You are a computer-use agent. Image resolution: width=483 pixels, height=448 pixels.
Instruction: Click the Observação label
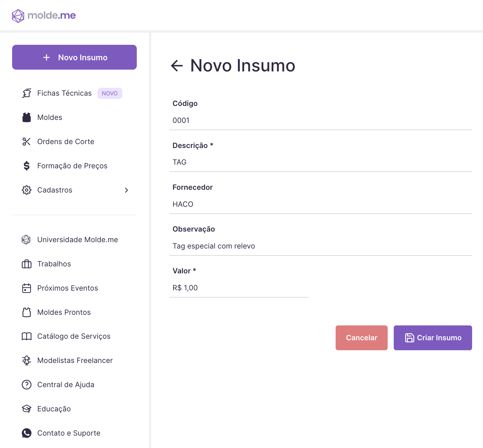194,229
